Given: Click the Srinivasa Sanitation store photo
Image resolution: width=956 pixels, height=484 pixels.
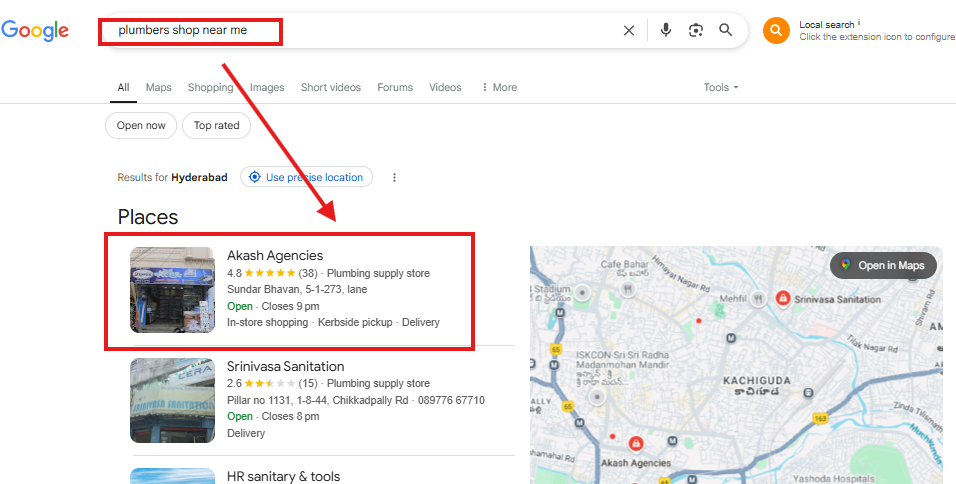Looking at the screenshot, I should coord(173,400).
